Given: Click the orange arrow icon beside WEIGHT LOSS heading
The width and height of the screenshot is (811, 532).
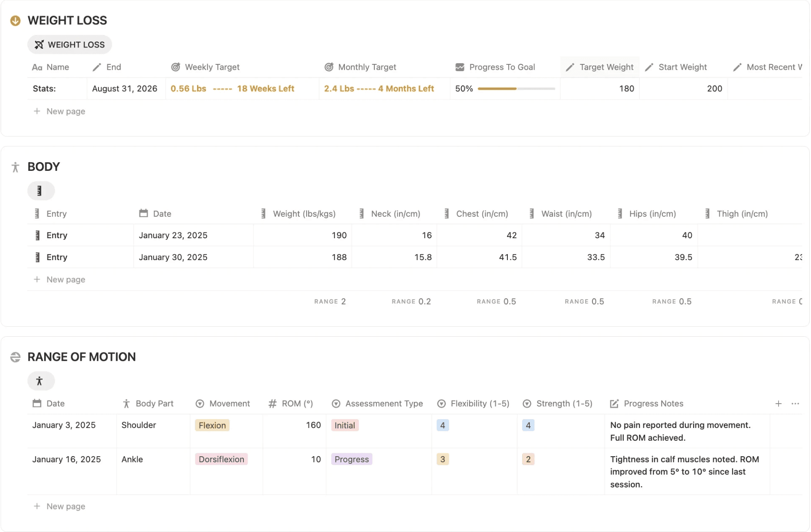Looking at the screenshot, I should 15,20.
